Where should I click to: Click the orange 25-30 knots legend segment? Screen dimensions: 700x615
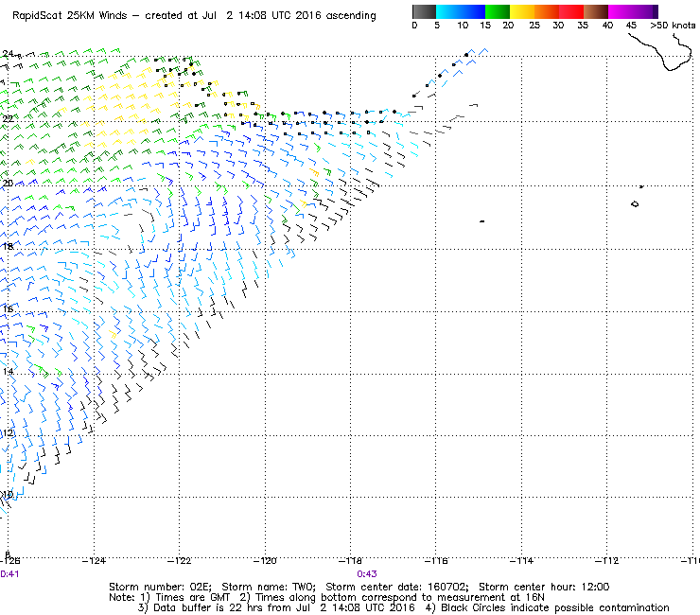[547, 11]
